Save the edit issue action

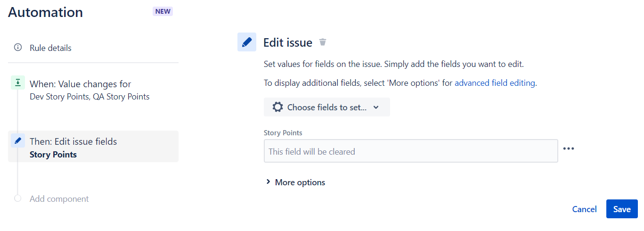622,209
